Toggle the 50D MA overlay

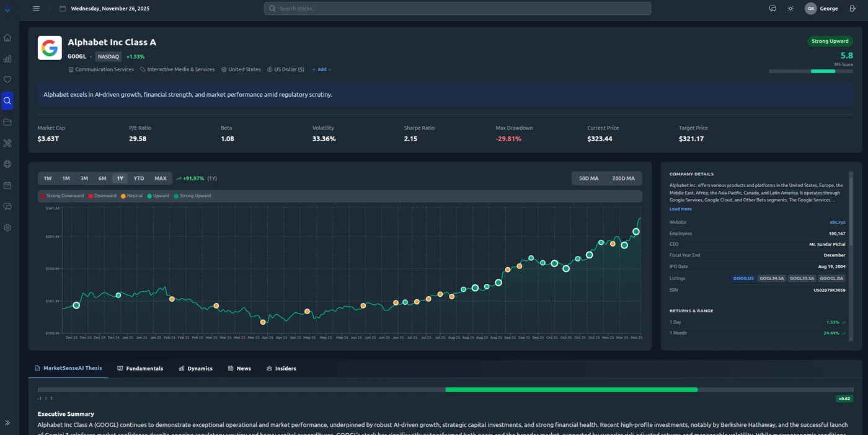pyautogui.click(x=589, y=178)
